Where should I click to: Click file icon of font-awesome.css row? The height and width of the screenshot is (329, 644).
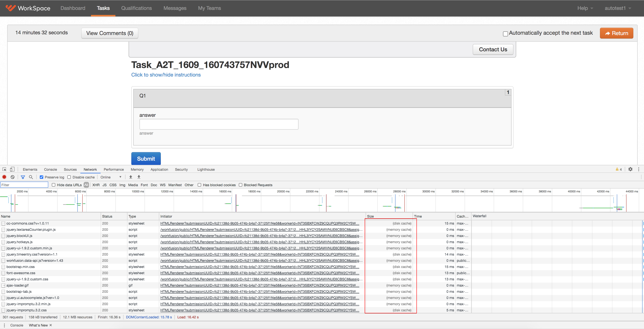pos(3,273)
